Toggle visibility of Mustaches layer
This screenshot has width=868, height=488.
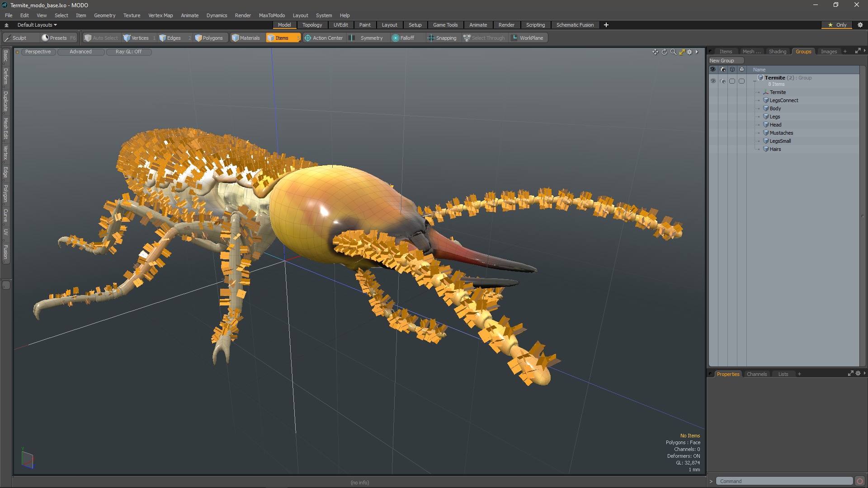[712, 133]
